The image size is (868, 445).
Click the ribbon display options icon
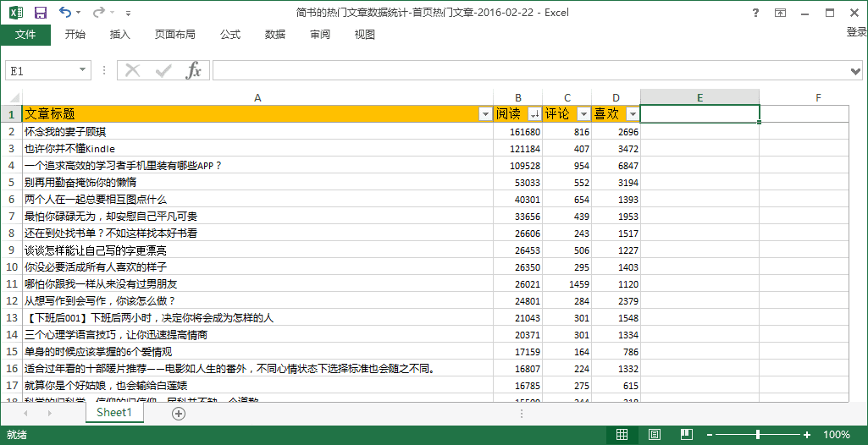click(780, 13)
